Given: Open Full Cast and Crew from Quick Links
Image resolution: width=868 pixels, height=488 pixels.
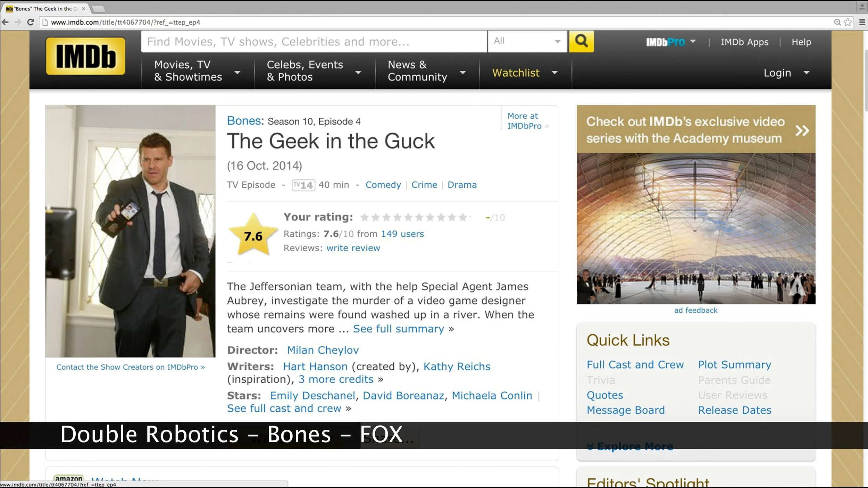Looking at the screenshot, I should [x=635, y=364].
